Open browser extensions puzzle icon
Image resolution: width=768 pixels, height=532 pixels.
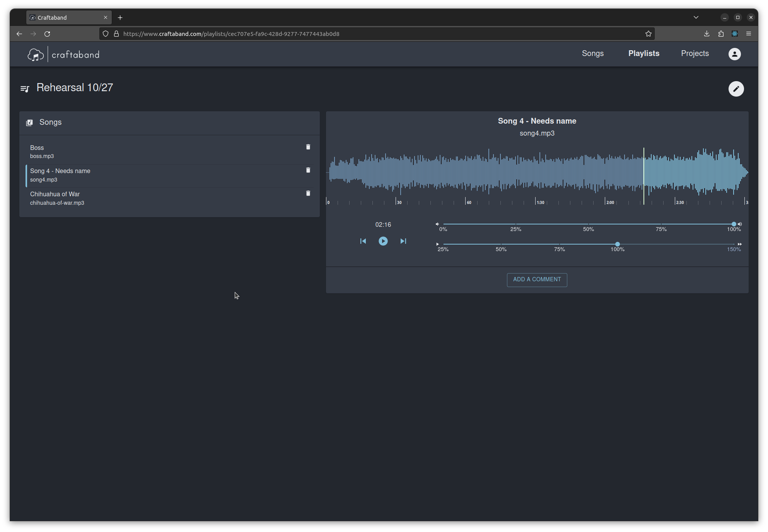pos(721,34)
